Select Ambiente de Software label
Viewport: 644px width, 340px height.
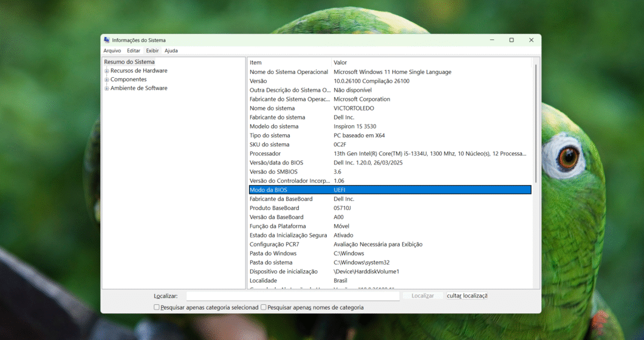[x=139, y=88]
